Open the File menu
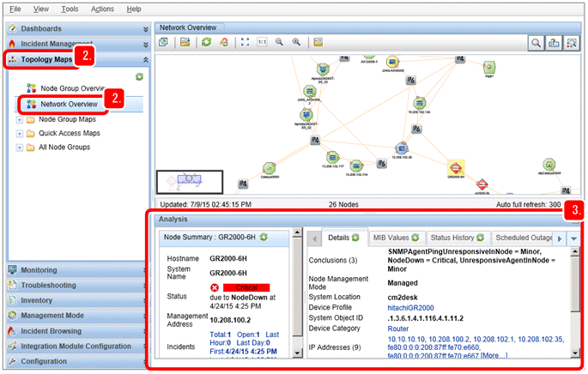The height and width of the screenshot is (374, 588). pos(15,9)
